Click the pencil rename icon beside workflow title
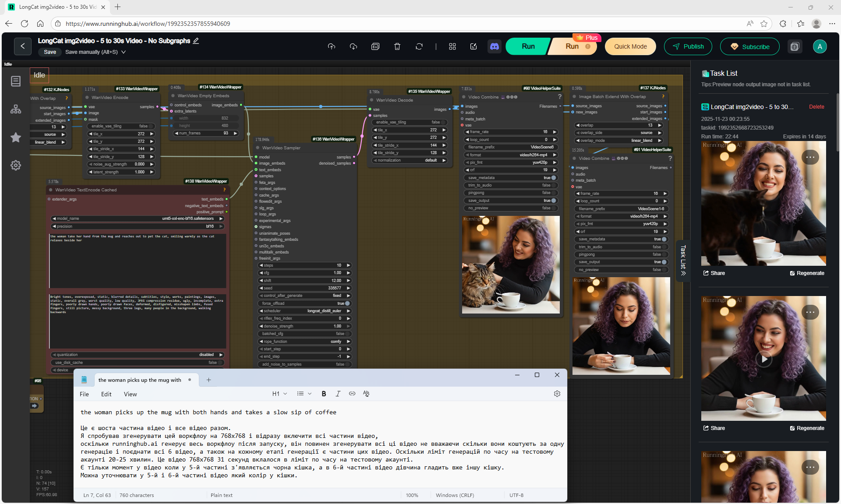Screen dimensions: 841x504 196,41
